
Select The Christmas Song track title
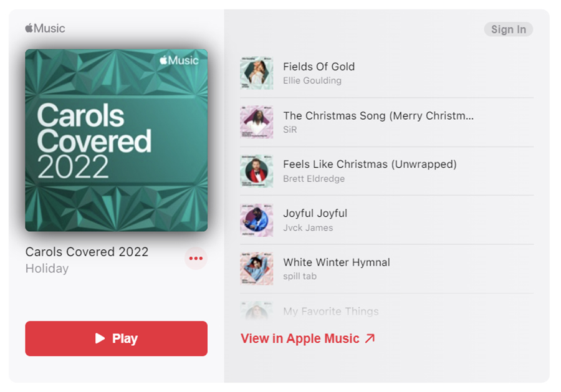click(x=378, y=115)
